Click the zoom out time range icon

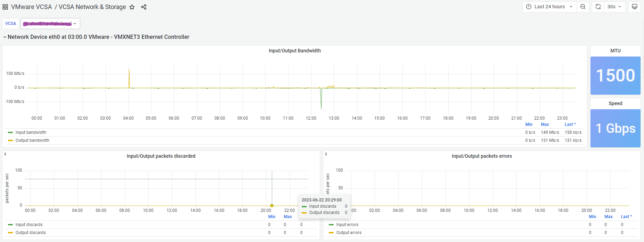click(x=583, y=7)
